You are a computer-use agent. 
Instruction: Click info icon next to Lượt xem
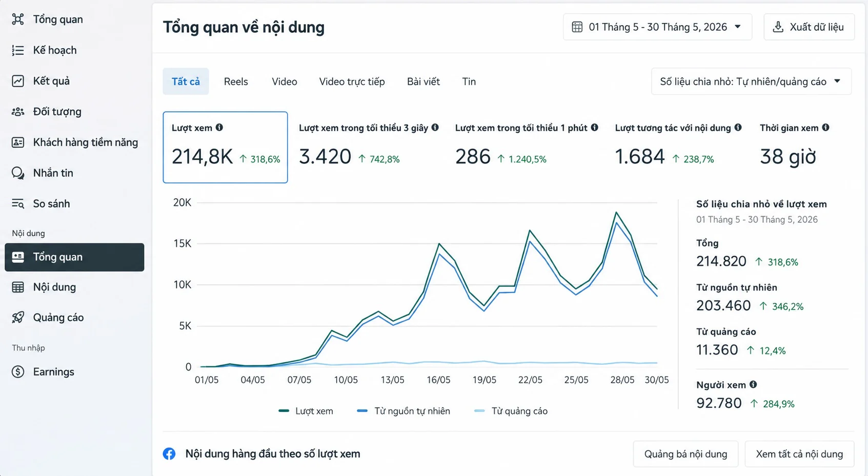click(x=219, y=128)
